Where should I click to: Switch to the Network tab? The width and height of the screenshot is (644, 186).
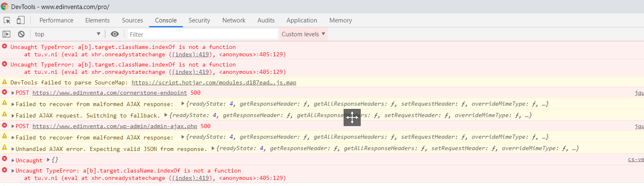(234, 20)
